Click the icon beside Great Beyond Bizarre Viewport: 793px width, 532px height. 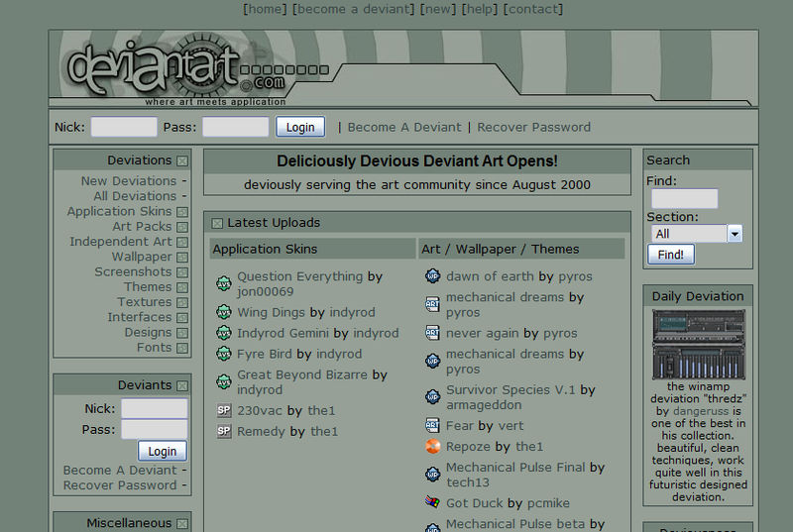[x=224, y=382]
